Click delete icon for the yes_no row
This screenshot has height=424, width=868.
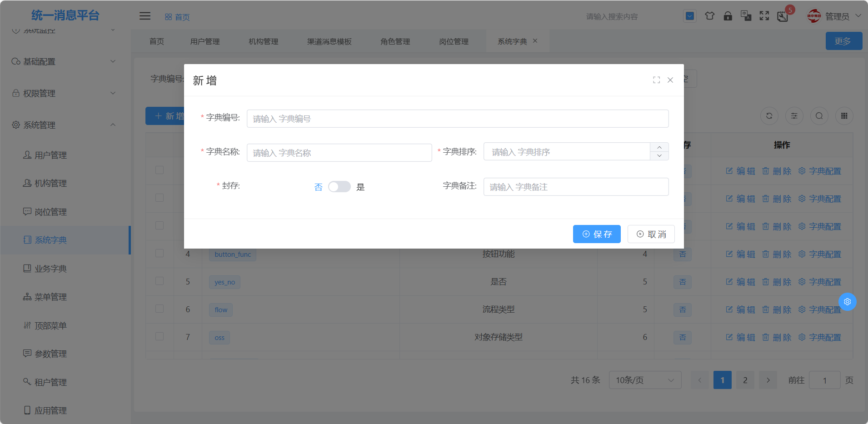pyautogui.click(x=766, y=282)
